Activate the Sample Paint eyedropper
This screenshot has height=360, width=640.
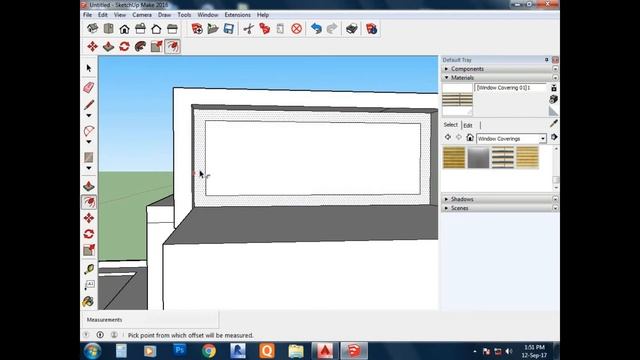[553, 123]
